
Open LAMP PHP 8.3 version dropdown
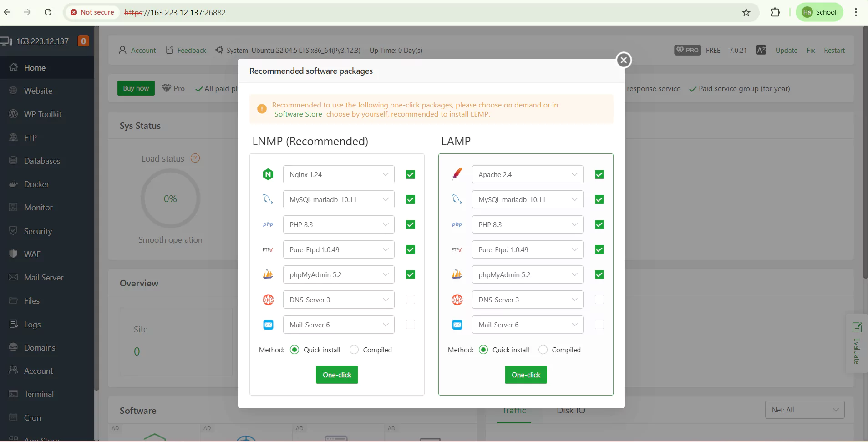pos(528,224)
